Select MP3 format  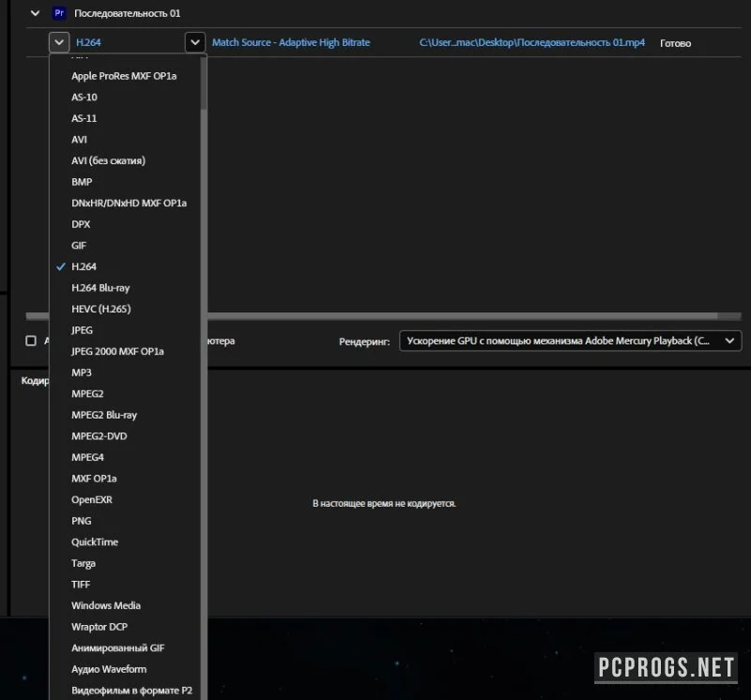click(x=82, y=373)
